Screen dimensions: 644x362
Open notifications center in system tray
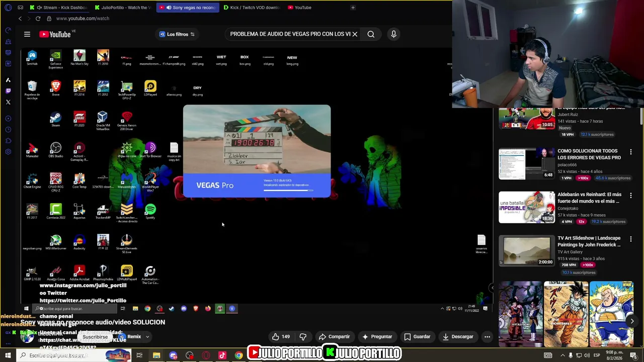pyautogui.click(x=633, y=355)
